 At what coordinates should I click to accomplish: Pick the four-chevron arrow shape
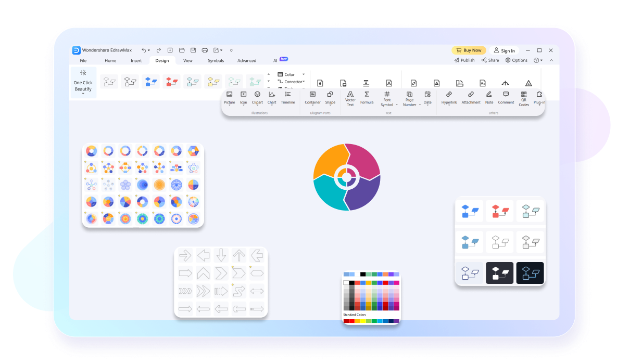(185, 291)
